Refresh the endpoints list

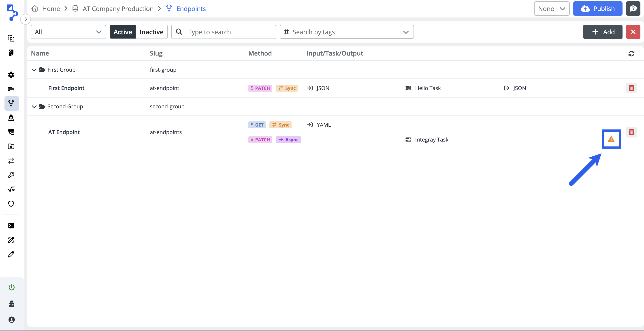[631, 54]
